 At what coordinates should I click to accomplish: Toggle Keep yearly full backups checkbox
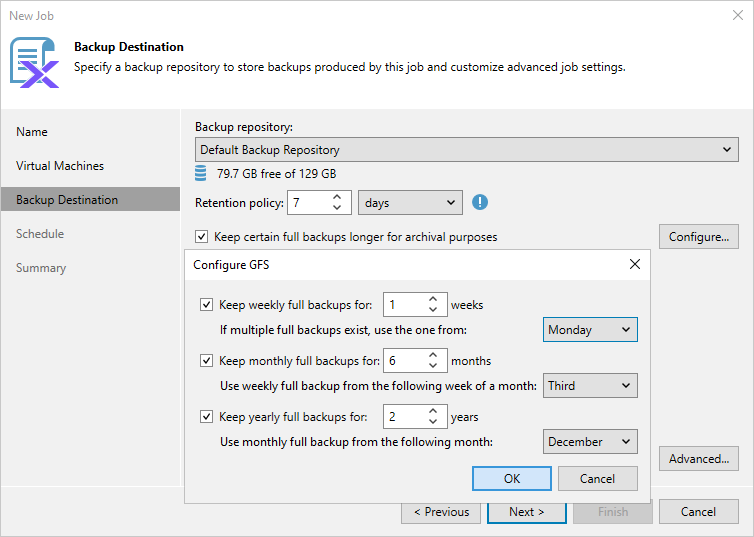coord(207,417)
